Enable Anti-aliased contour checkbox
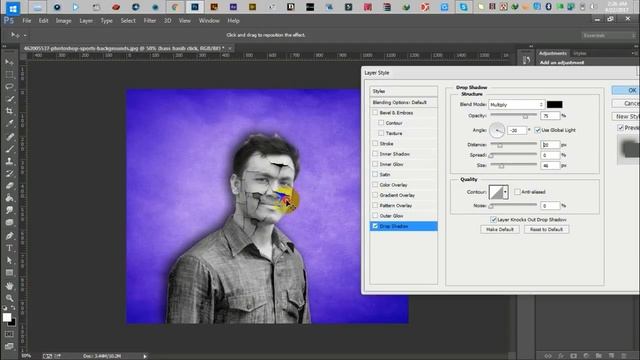Image resolution: width=640 pixels, height=360 pixels. pos(517,191)
